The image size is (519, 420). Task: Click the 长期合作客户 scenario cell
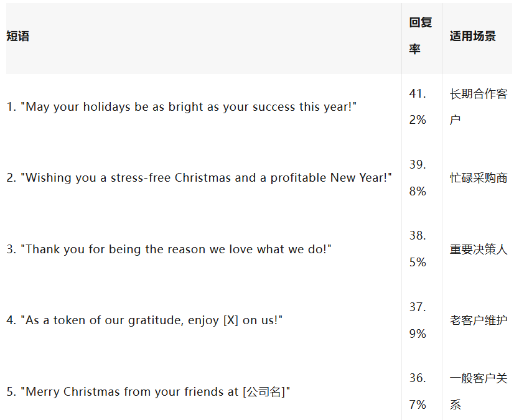tap(478, 107)
